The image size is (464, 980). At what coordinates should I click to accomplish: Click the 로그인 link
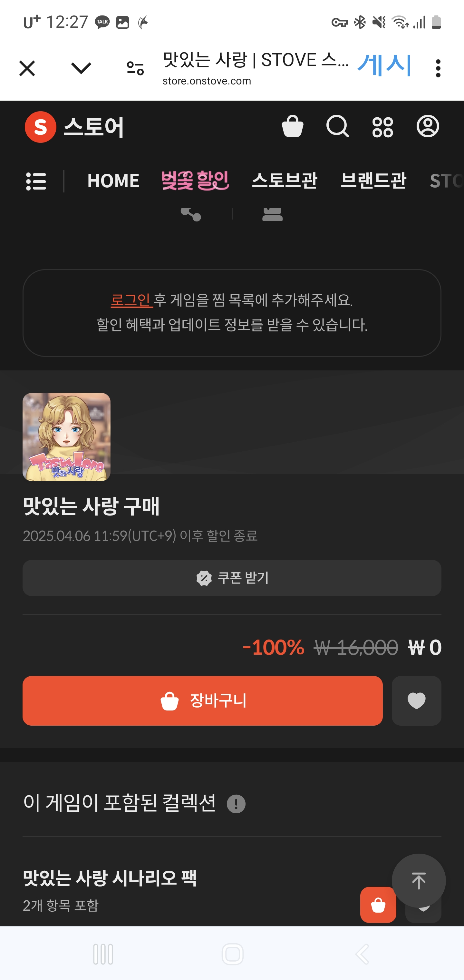click(x=131, y=300)
